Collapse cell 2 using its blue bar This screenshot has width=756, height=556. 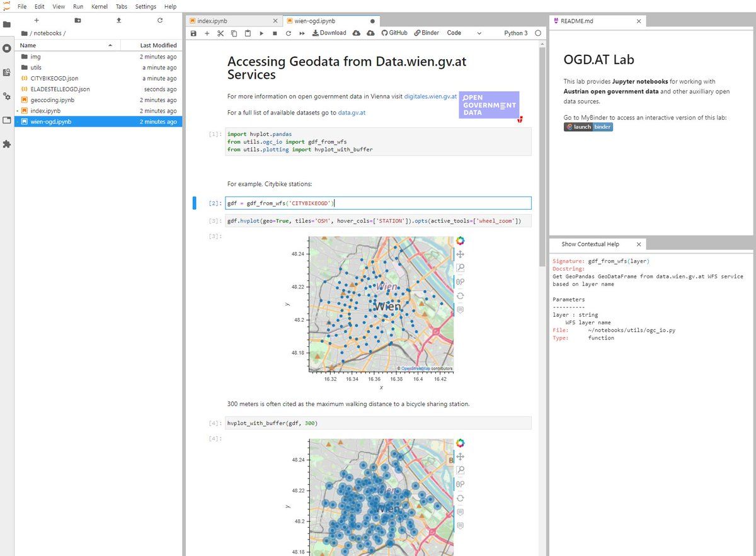(194, 203)
